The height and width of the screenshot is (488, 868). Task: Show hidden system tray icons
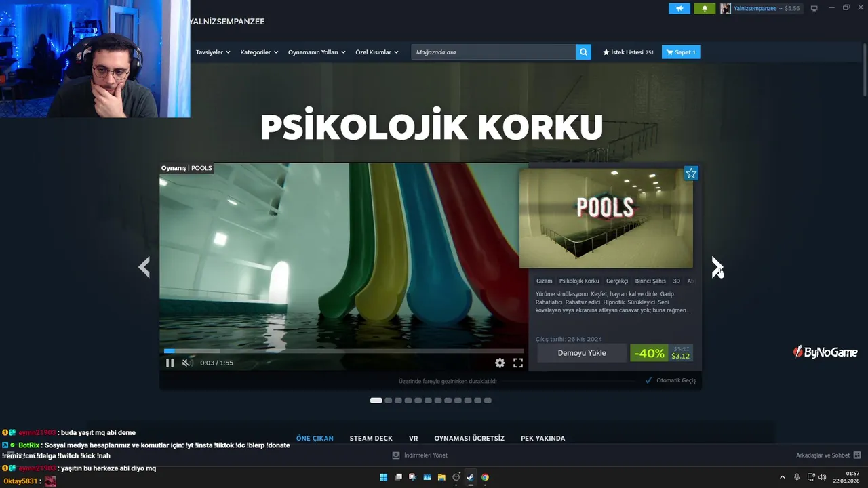[783, 477]
